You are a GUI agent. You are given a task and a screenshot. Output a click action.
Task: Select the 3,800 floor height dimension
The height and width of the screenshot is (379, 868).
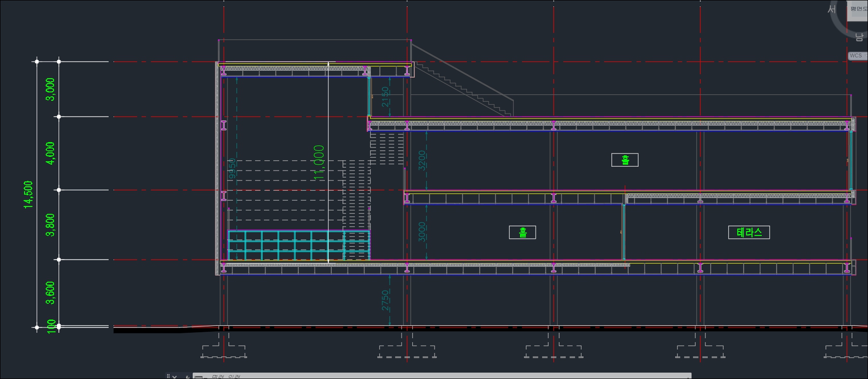point(50,225)
